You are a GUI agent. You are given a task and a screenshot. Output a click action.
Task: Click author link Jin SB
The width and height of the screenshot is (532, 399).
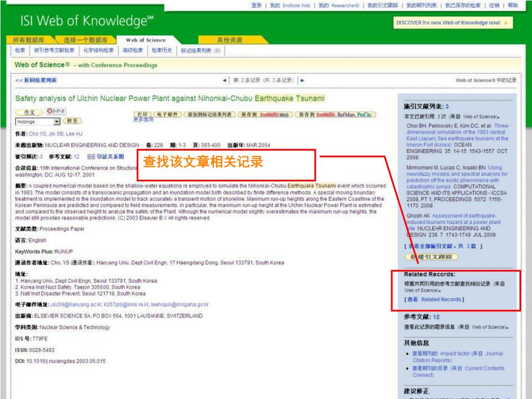(x=56, y=134)
